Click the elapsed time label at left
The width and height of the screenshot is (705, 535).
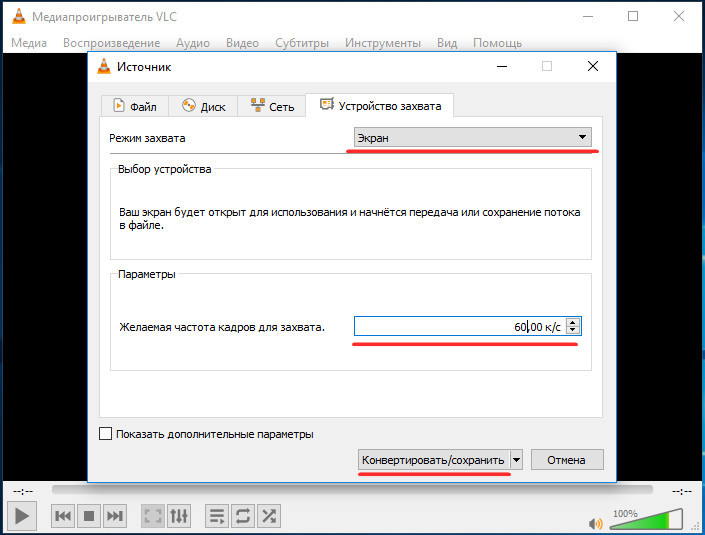click(23, 491)
